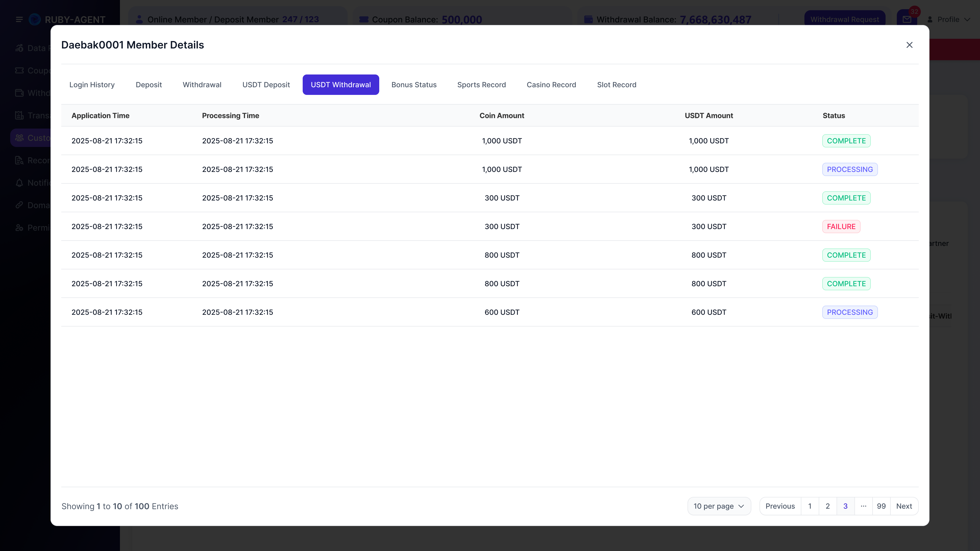
Task: Click the withdrawal balance wallet icon
Action: [x=588, y=19]
